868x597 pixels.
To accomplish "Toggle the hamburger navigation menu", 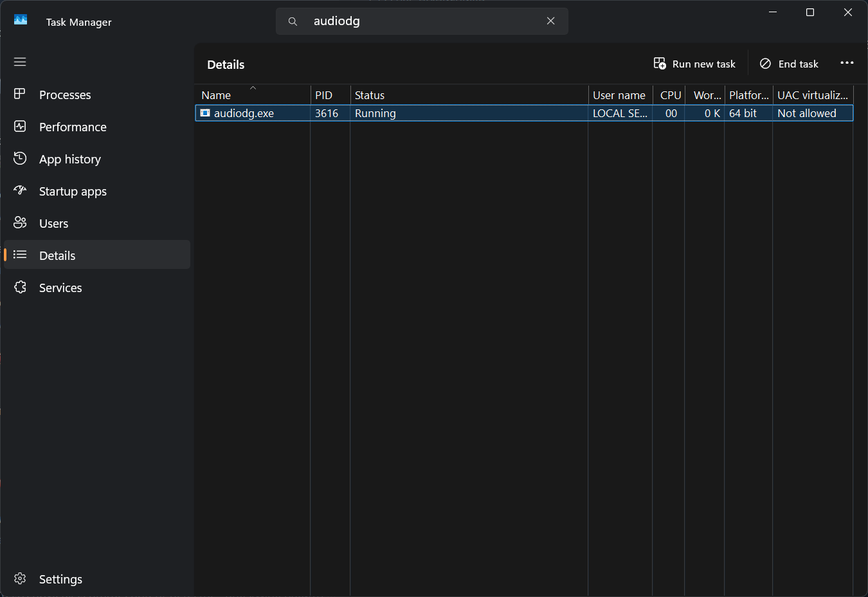I will click(x=20, y=62).
